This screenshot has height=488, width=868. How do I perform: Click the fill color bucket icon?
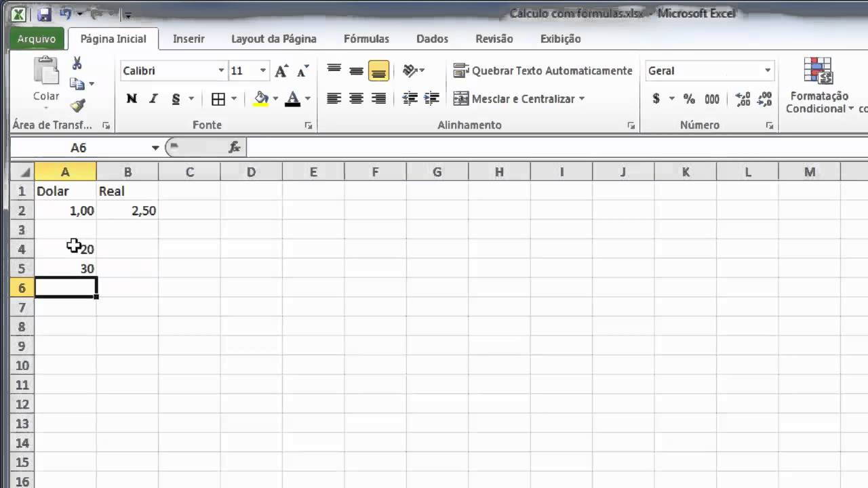pyautogui.click(x=261, y=99)
